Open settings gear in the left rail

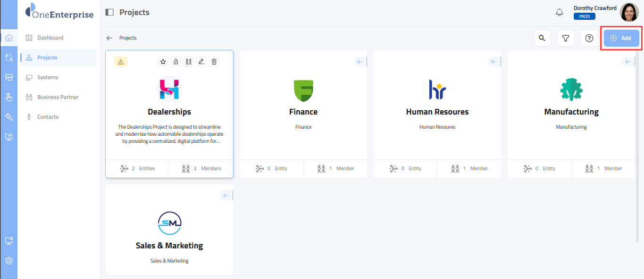pyautogui.click(x=8, y=261)
